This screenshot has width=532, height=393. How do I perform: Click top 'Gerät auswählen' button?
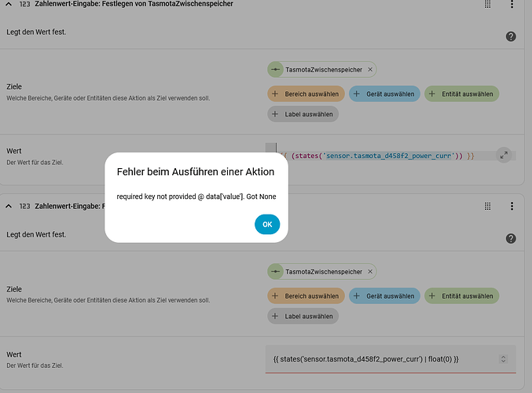[383, 94]
